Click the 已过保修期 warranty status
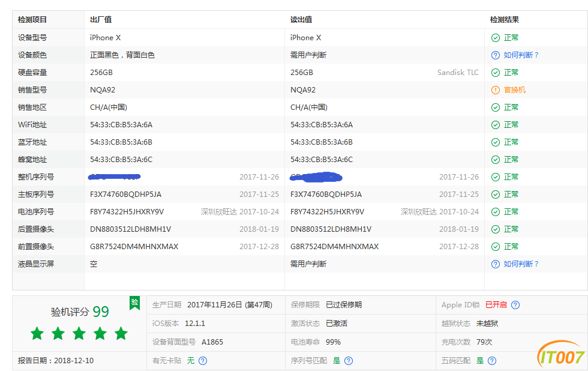Screen dimensions: 588x371 pos(344,305)
